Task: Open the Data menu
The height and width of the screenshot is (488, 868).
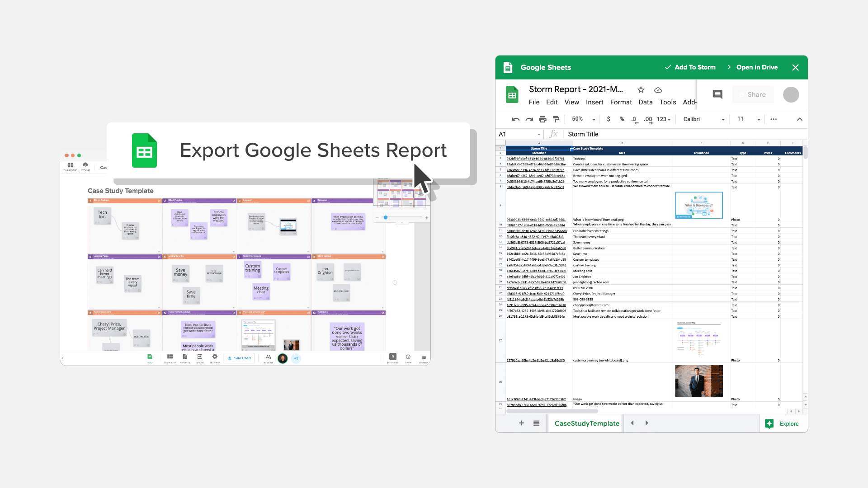Action: tap(646, 102)
